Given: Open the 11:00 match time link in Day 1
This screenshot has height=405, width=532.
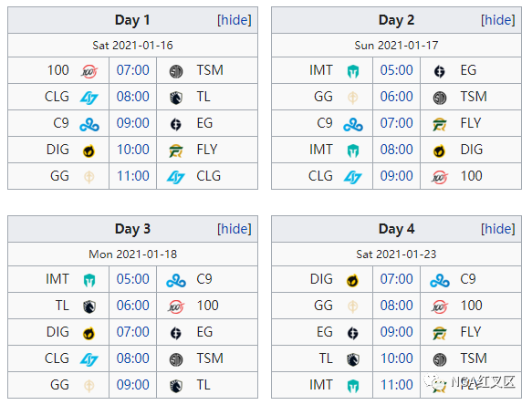Looking at the screenshot, I should point(132,176).
